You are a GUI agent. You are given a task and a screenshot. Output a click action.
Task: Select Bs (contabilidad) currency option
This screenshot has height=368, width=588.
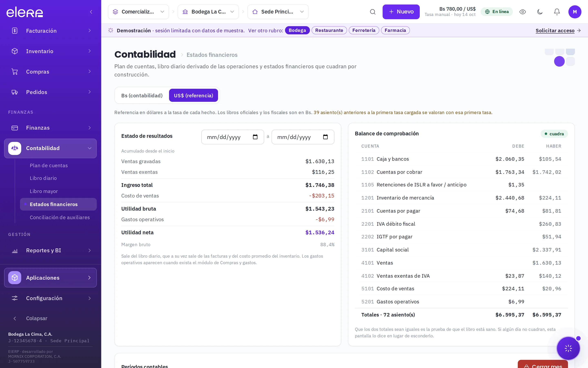pos(142,95)
